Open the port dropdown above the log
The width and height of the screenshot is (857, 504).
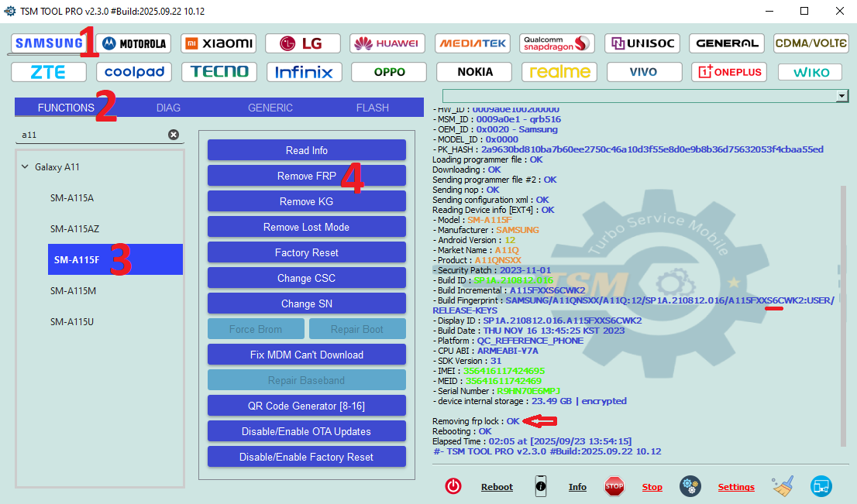842,96
